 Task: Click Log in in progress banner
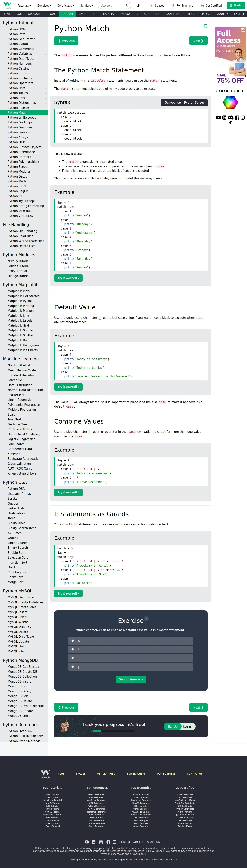(187, 726)
